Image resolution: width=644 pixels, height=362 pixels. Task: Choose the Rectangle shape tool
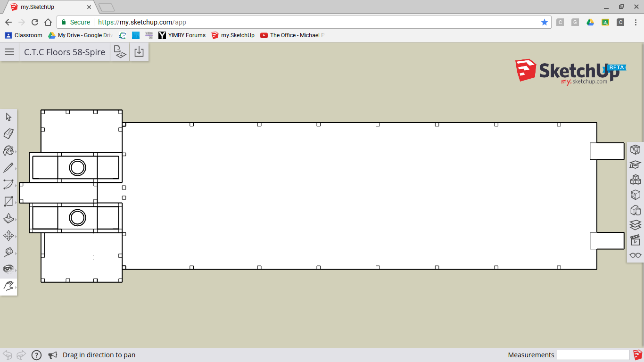(x=8, y=202)
